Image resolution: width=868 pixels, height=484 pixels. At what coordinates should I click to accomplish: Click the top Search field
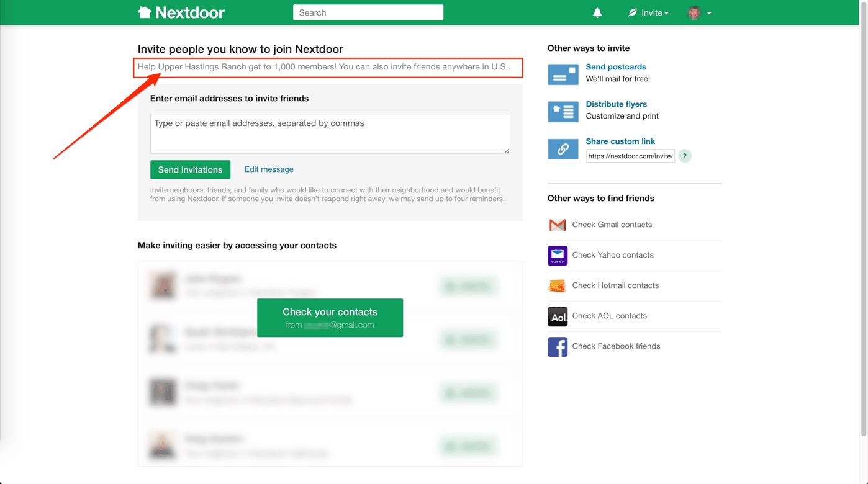[368, 12]
